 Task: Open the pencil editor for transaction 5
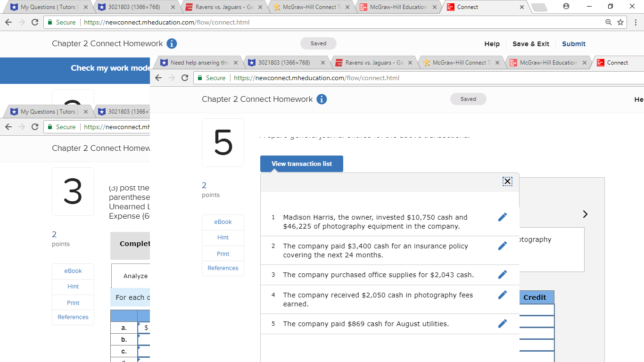(503, 323)
